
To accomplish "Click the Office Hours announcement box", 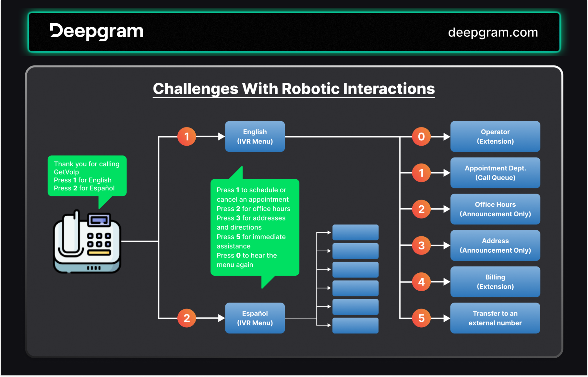I will pos(495,209).
